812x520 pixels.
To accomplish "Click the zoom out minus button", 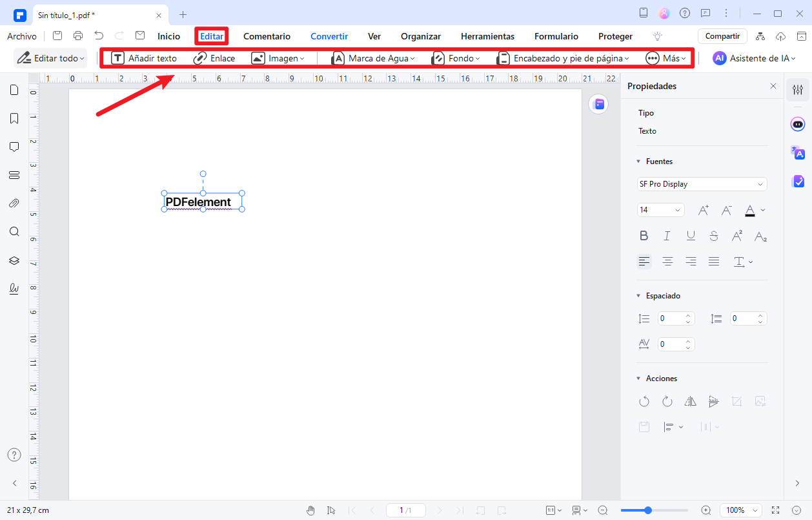I will pyautogui.click(x=603, y=510).
